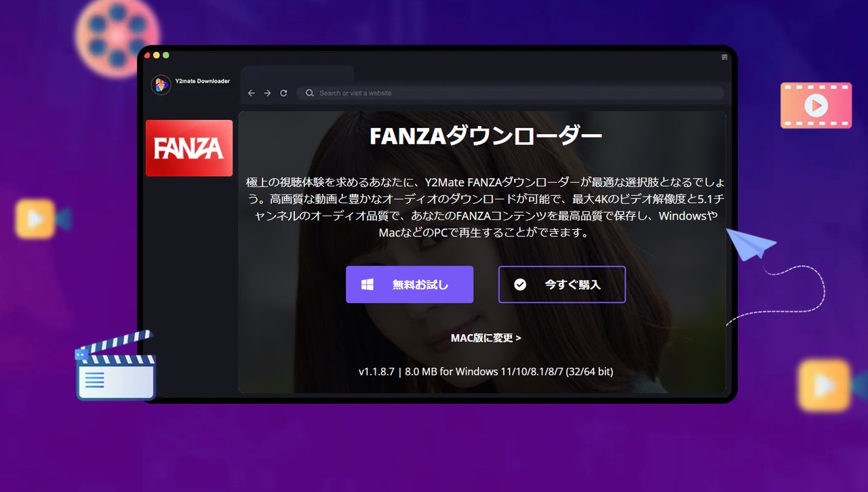Click the checkmark icon on purchase button

click(x=520, y=285)
